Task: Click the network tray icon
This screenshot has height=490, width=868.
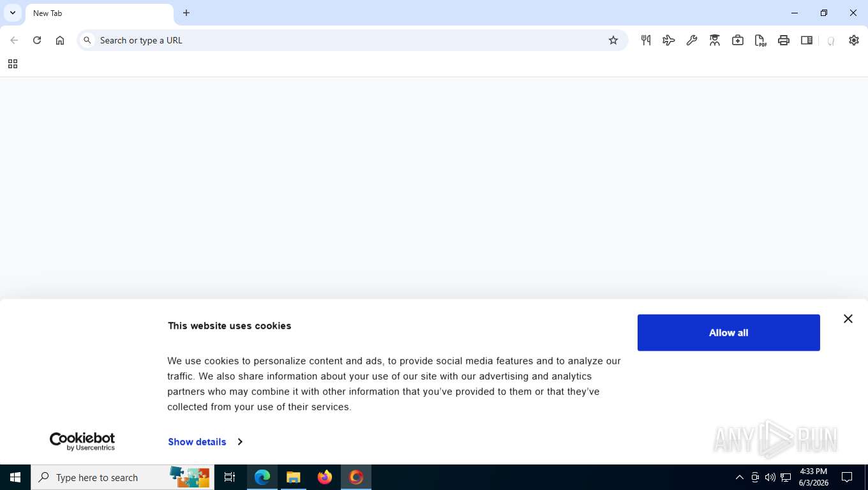Action: point(786,477)
